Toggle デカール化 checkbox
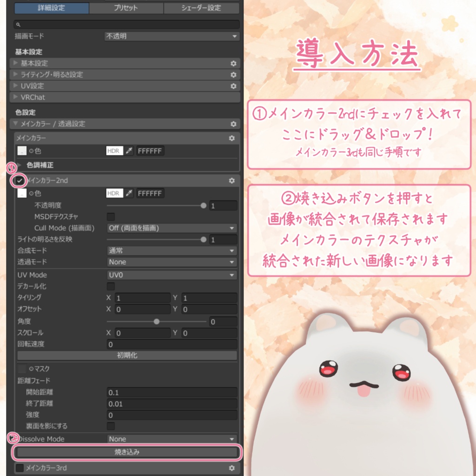 tap(111, 286)
